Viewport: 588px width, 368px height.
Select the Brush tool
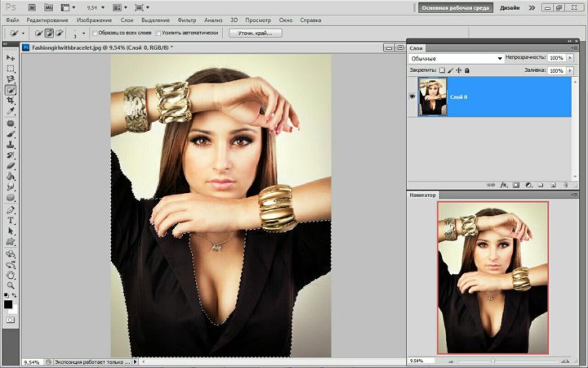click(x=11, y=134)
